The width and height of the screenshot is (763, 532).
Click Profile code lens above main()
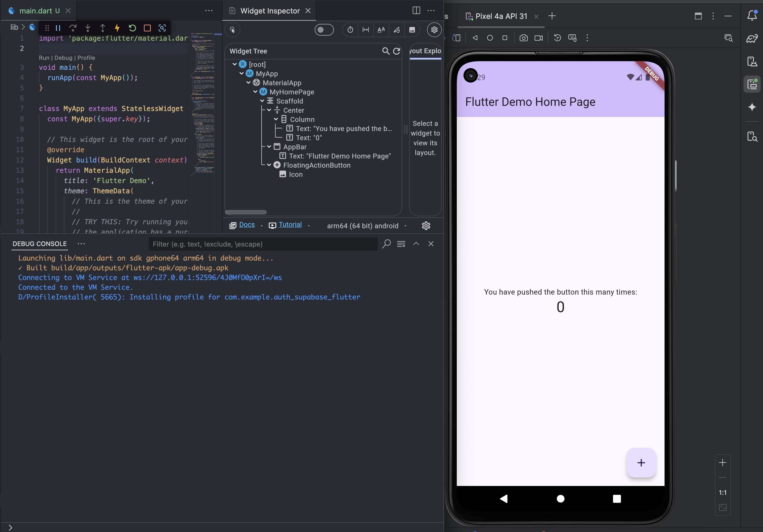pos(86,58)
